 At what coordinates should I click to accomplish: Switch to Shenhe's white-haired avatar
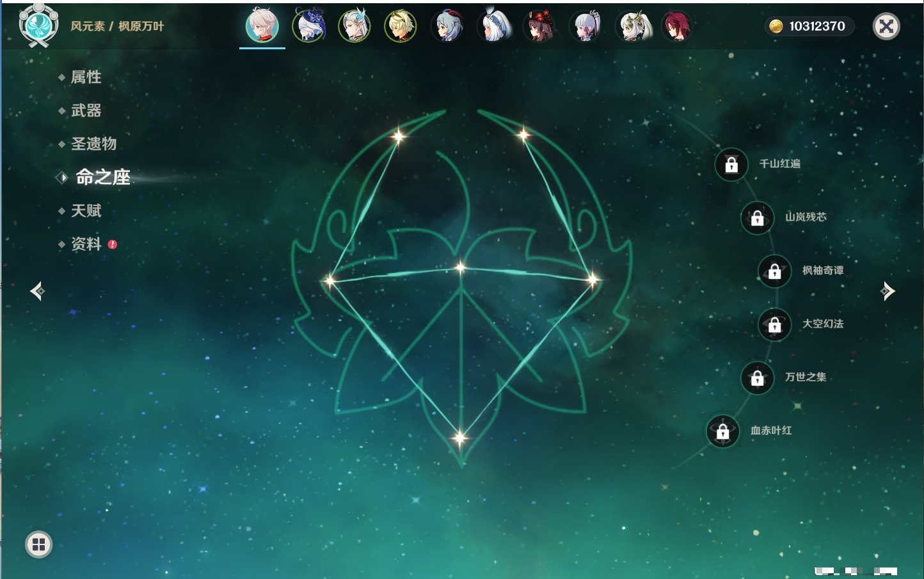(x=494, y=26)
